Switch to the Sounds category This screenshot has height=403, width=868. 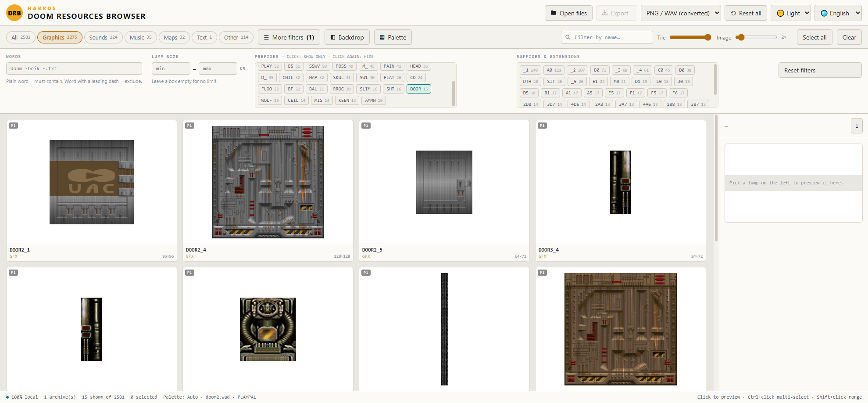pyautogui.click(x=104, y=37)
